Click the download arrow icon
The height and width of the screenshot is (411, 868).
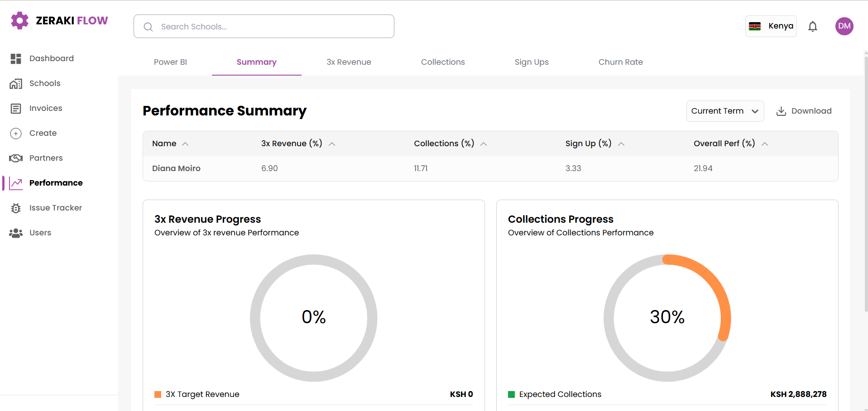781,111
